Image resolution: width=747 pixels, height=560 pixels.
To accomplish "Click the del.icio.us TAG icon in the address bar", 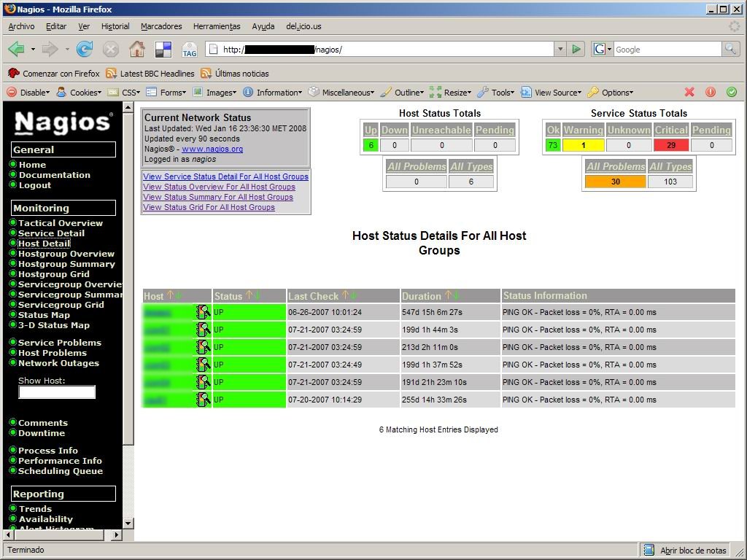I will pyautogui.click(x=189, y=50).
